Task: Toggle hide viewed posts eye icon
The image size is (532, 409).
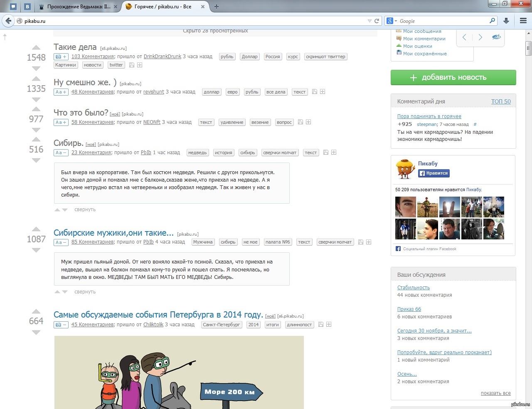Action: [496, 37]
